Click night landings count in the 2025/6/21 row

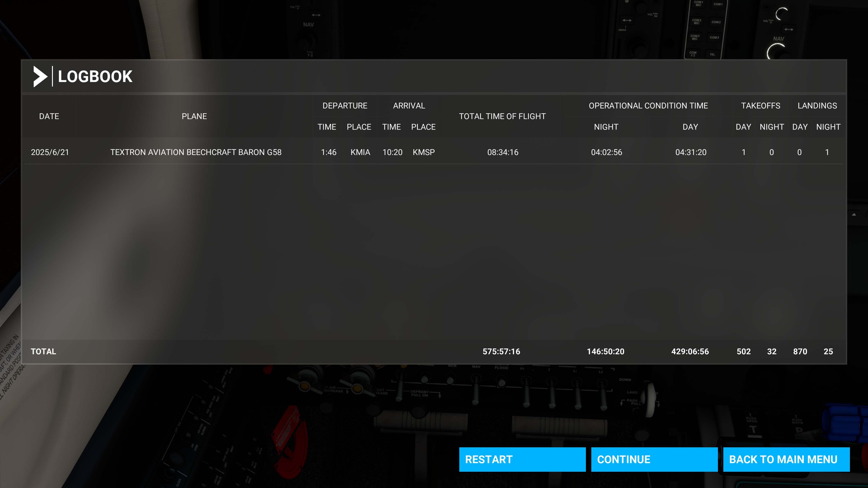[x=827, y=152]
